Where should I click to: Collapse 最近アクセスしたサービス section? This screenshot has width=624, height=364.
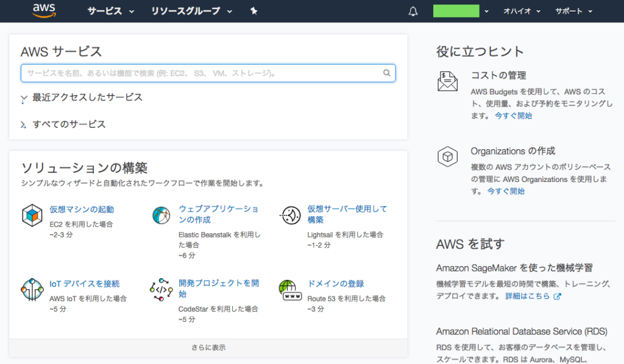pos(82,97)
